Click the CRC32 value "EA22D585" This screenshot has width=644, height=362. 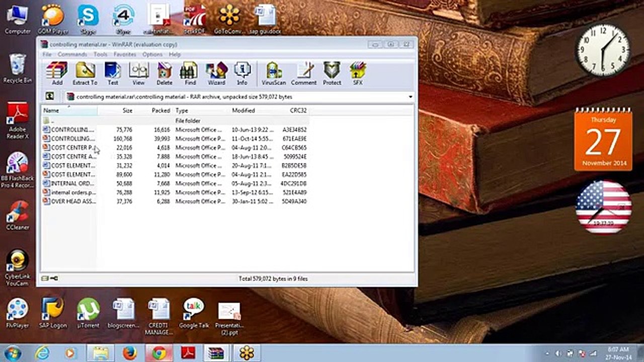coord(294,174)
